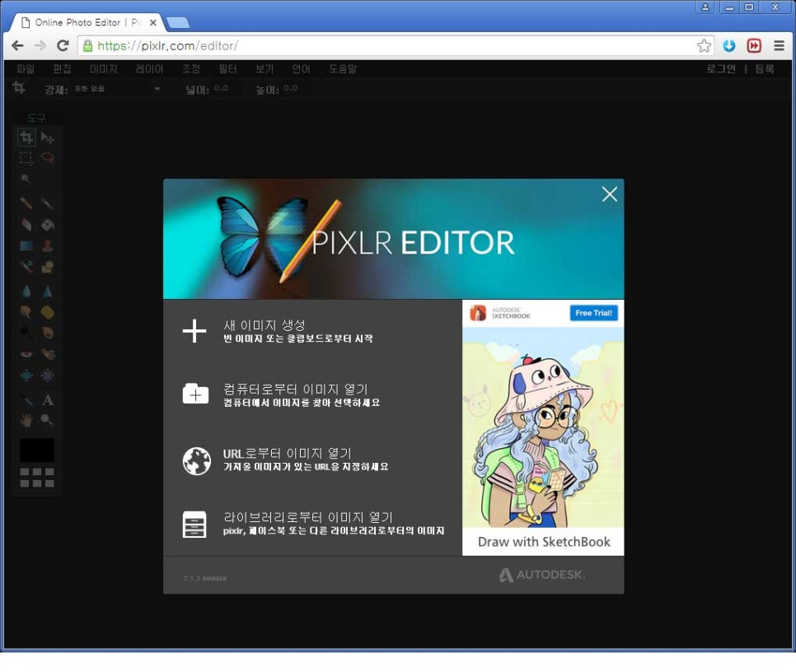Viewport: 796px width, 672px height.
Task: Click the blue download extension icon
Action: pyautogui.click(x=729, y=45)
